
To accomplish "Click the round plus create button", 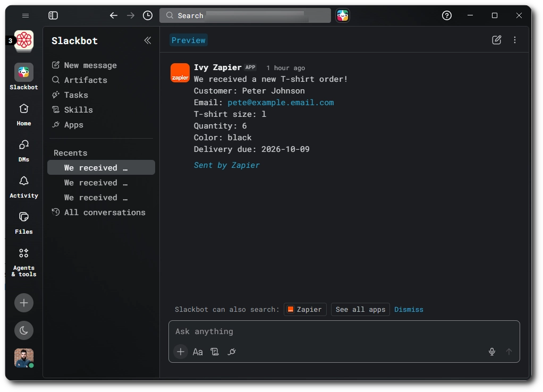I will pyautogui.click(x=24, y=303).
